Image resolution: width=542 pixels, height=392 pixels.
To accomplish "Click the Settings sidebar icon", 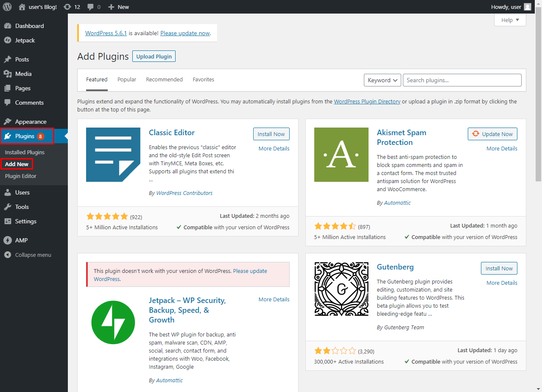I will tap(8, 221).
